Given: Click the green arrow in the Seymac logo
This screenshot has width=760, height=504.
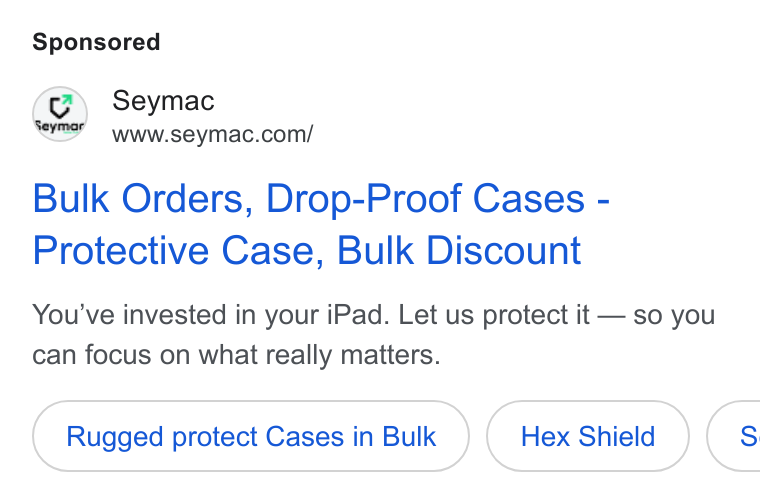Looking at the screenshot, I should (67, 100).
